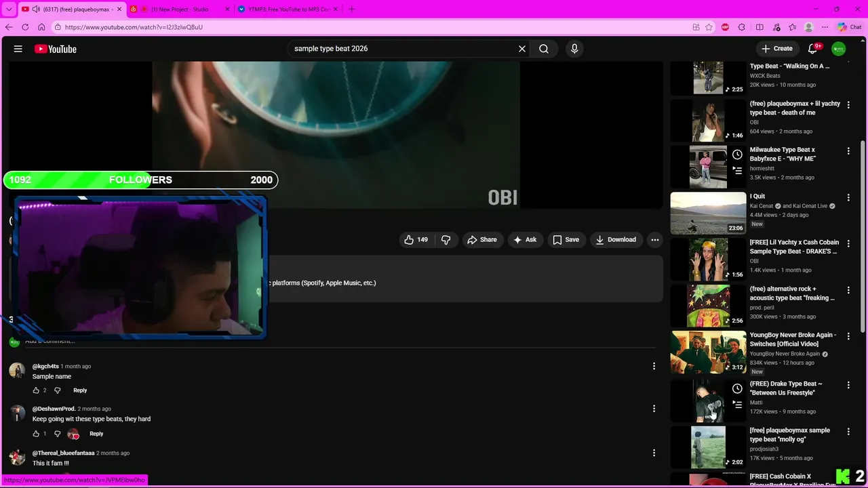868x488 pixels.
Task: Open YoungBoy Switches video thumbnail
Action: point(708,352)
